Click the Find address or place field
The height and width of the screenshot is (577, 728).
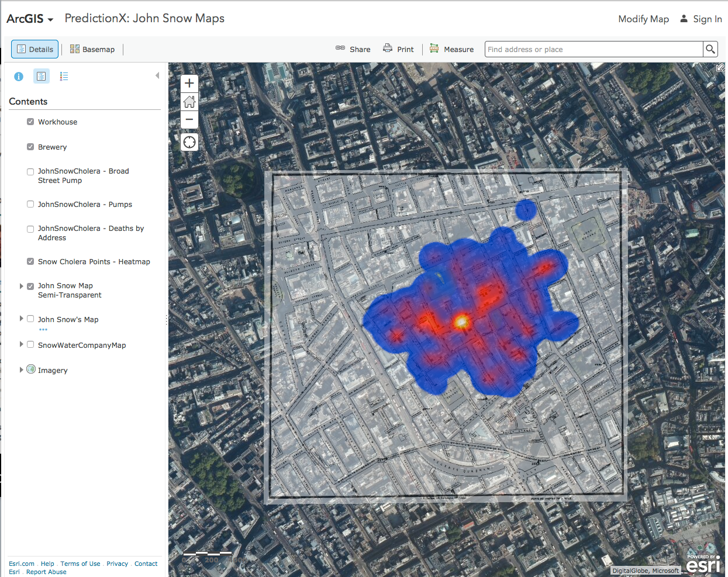[x=594, y=49]
